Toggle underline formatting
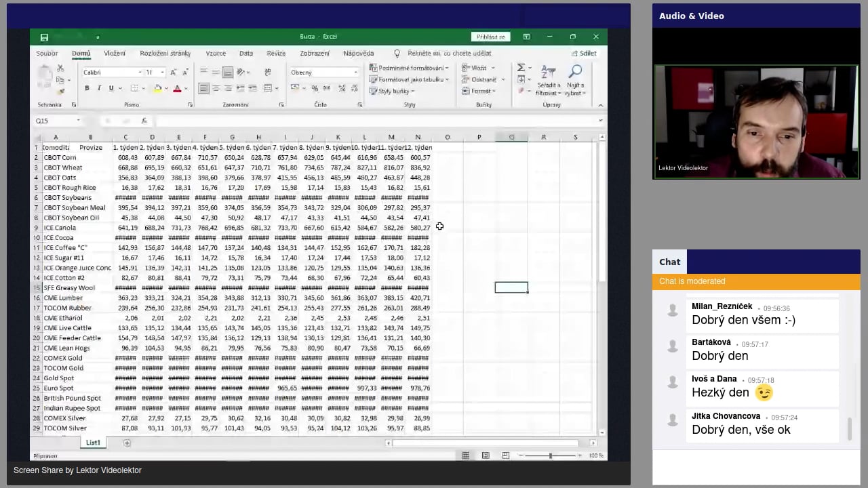 (111, 88)
